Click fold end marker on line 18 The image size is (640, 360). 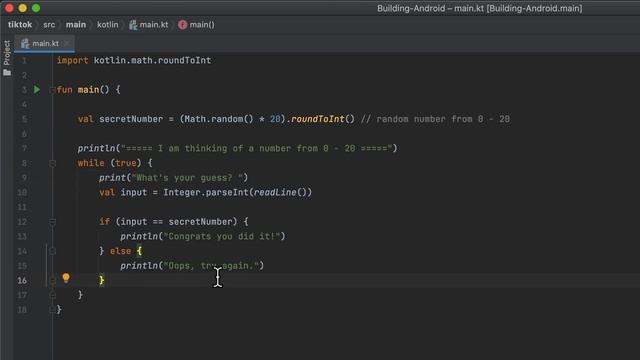[x=52, y=310]
